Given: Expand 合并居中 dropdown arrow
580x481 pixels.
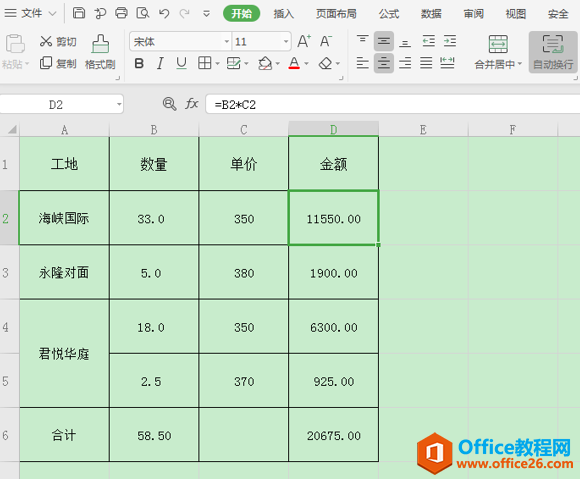Looking at the screenshot, I should pos(520,64).
